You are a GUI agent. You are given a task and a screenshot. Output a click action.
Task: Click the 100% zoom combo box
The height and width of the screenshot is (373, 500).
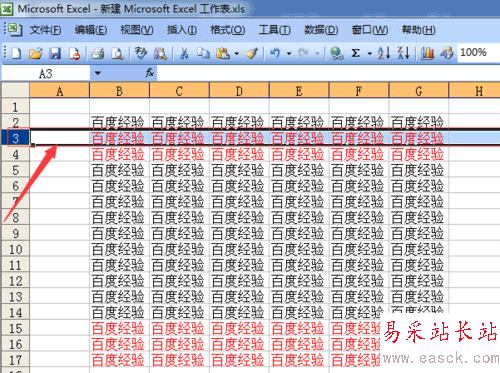(479, 52)
